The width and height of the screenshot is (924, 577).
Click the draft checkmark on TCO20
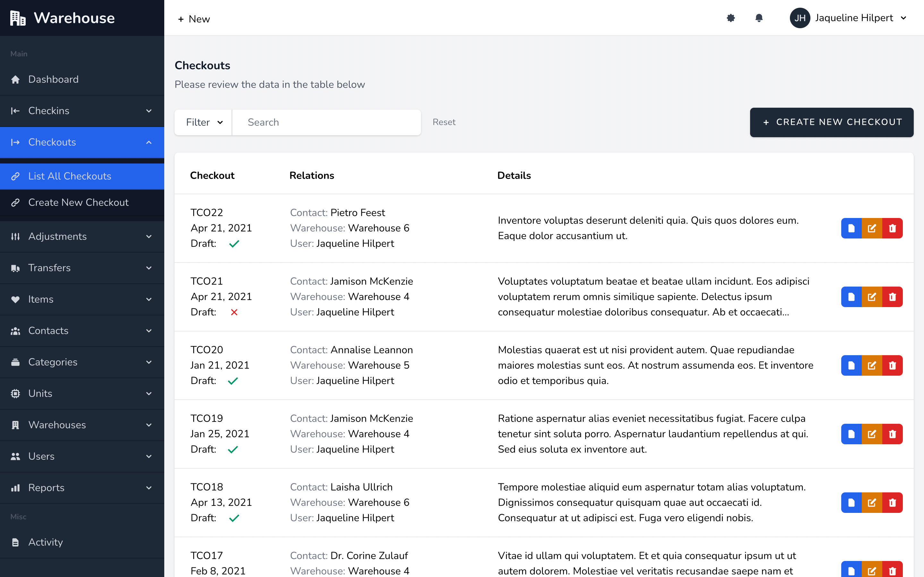[233, 381]
